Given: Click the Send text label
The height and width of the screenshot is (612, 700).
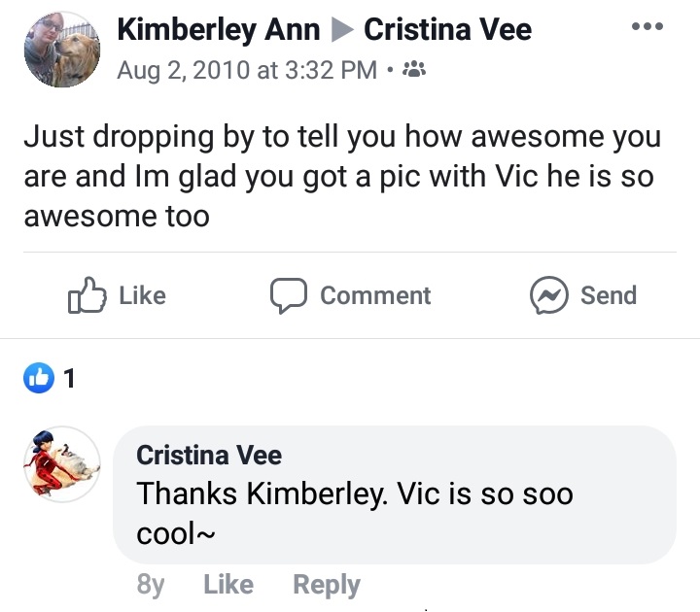Looking at the screenshot, I should coord(609,295).
